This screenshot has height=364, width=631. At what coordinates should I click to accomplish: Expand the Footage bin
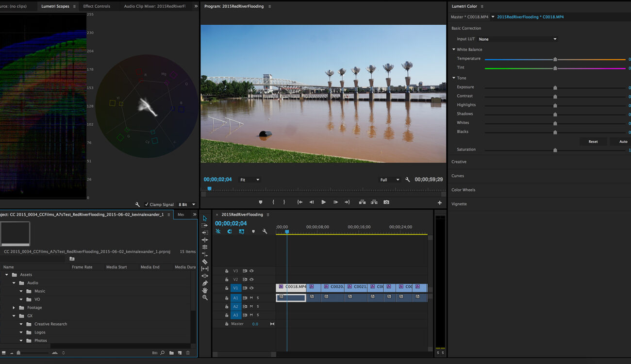[14, 308]
